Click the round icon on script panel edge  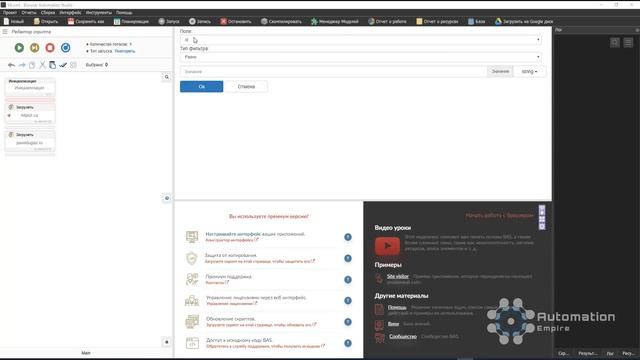click(167, 198)
